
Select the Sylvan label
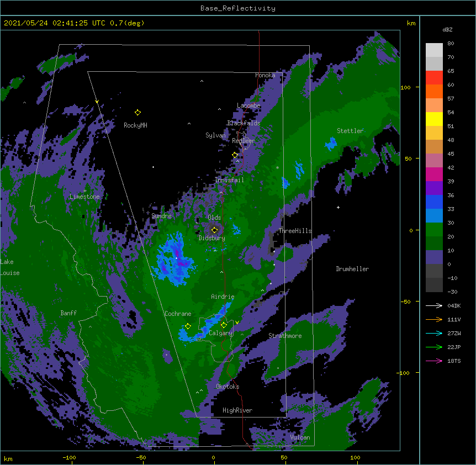pos(215,135)
